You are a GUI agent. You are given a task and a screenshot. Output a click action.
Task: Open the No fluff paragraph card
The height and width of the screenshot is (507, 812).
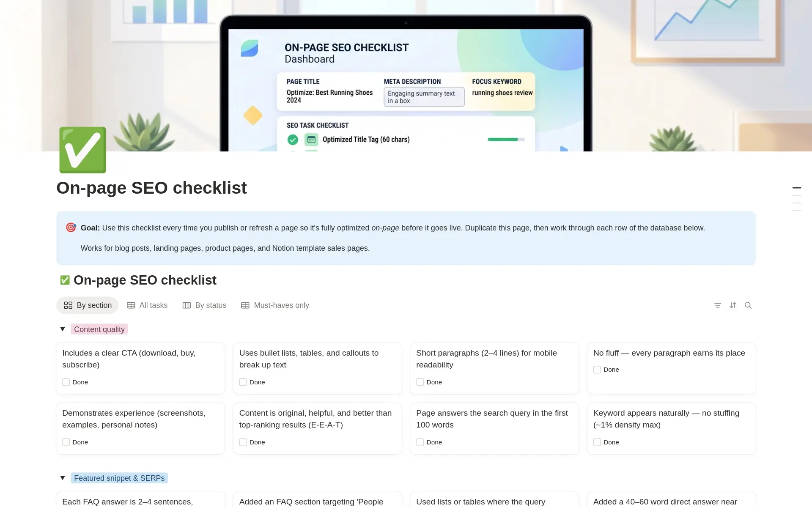click(x=671, y=368)
